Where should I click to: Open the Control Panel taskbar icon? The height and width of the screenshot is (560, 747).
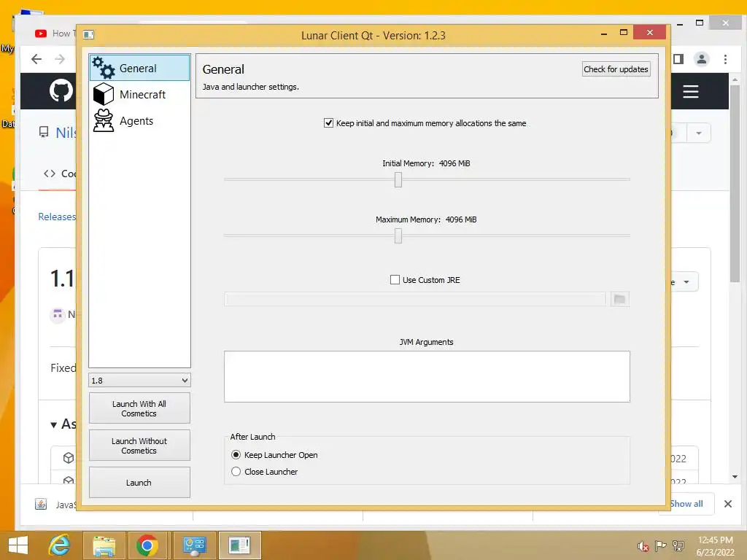194,545
